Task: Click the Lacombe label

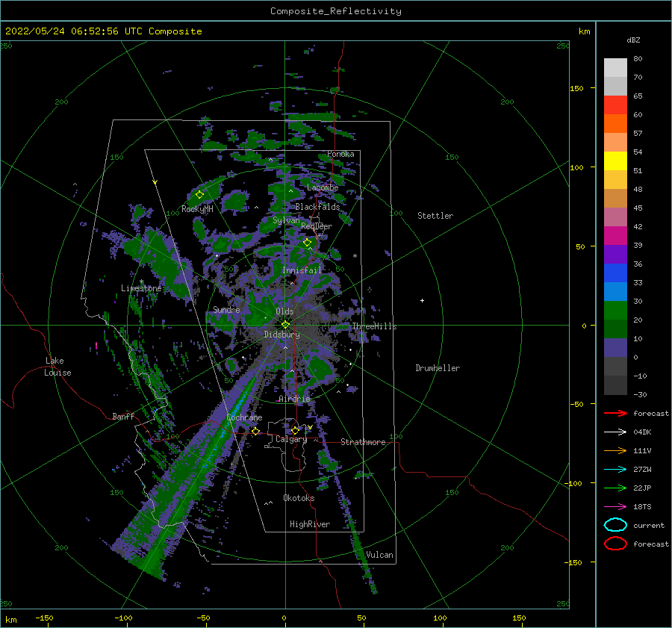Action: pyautogui.click(x=323, y=187)
